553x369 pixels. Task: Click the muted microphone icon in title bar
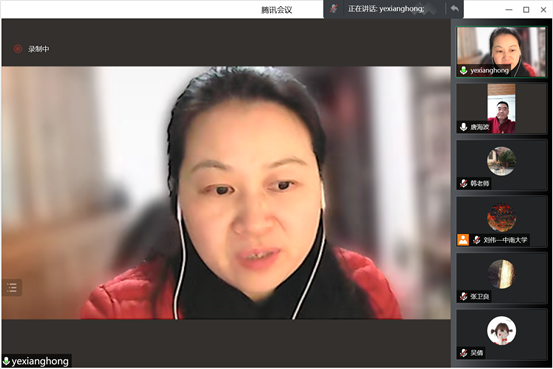pos(333,9)
